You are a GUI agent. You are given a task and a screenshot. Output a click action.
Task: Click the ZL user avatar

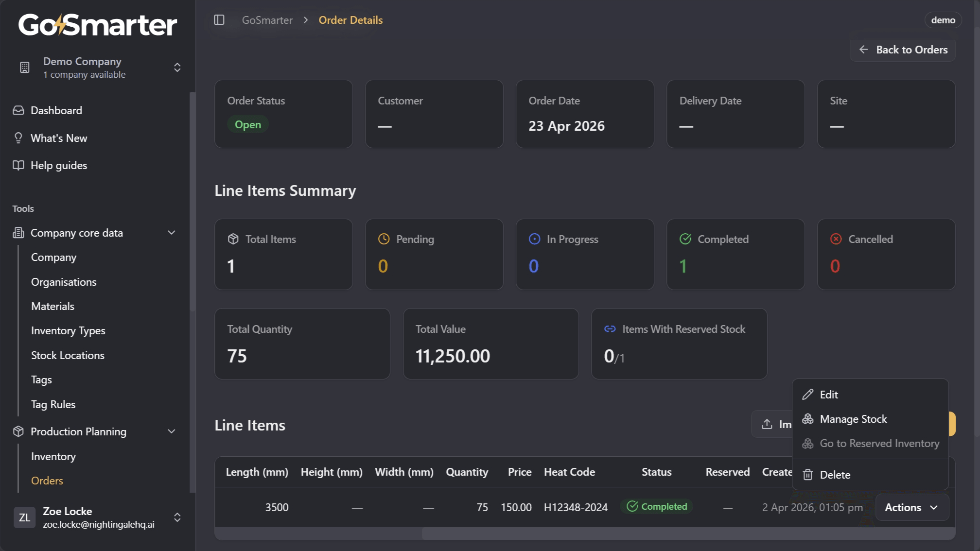pos(24,517)
